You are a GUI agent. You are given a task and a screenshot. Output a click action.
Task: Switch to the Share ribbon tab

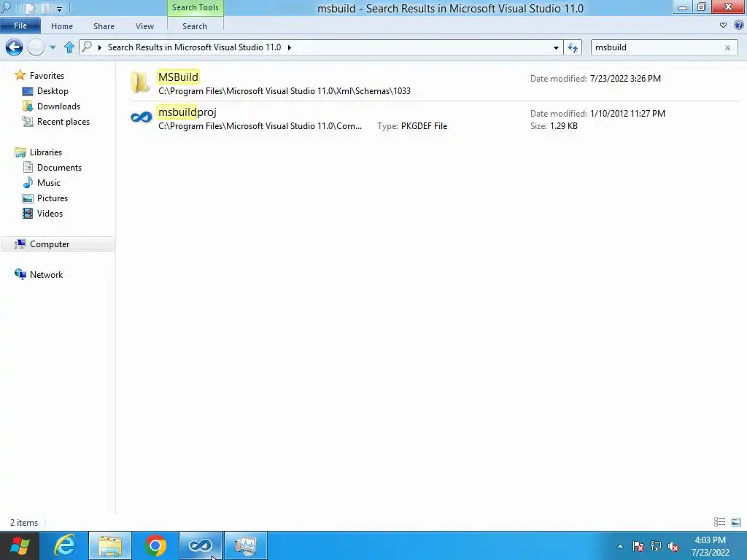pyautogui.click(x=104, y=26)
